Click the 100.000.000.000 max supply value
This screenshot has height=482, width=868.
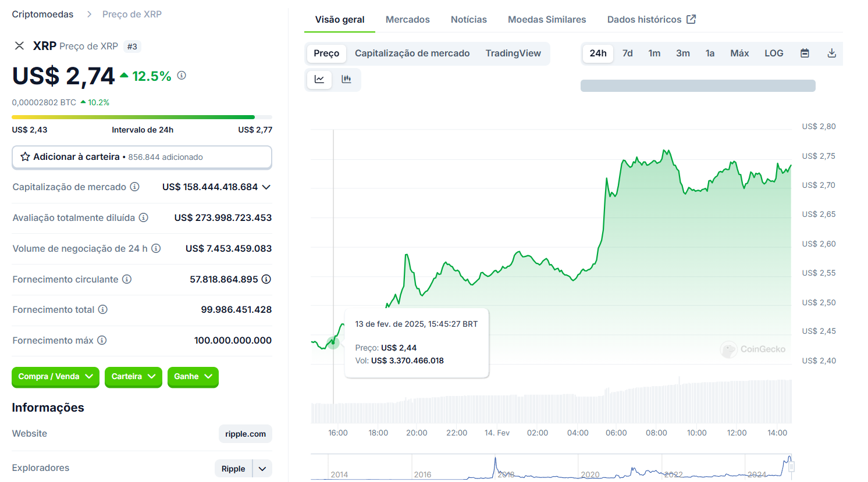[233, 340]
